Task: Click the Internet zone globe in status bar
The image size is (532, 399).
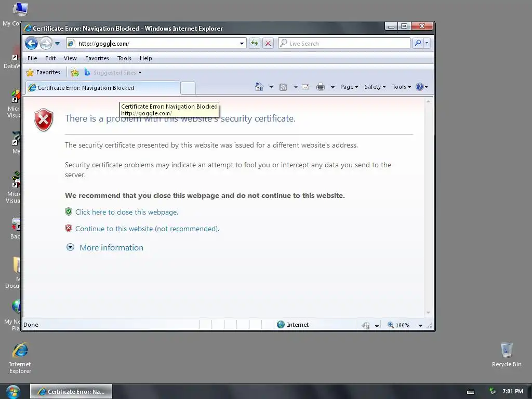Action: (x=281, y=325)
